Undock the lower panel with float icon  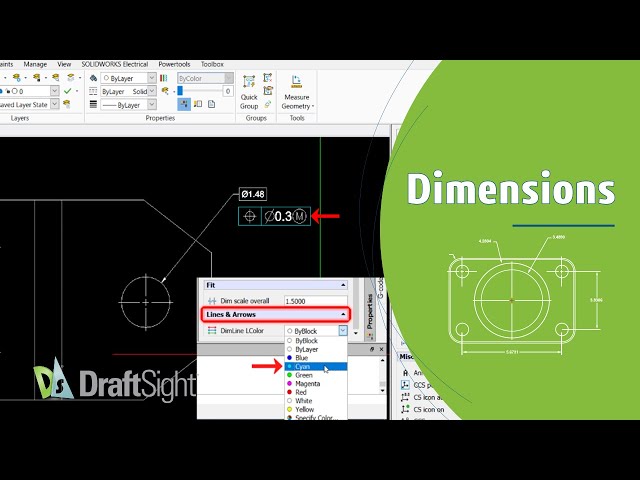pos(372,349)
